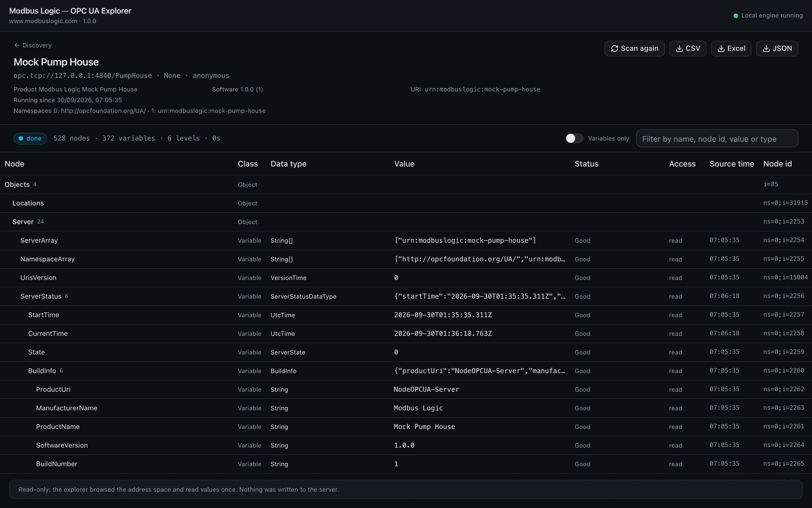Click the Good status in BuildNumber row
This screenshot has height=508, width=812.
click(582, 464)
